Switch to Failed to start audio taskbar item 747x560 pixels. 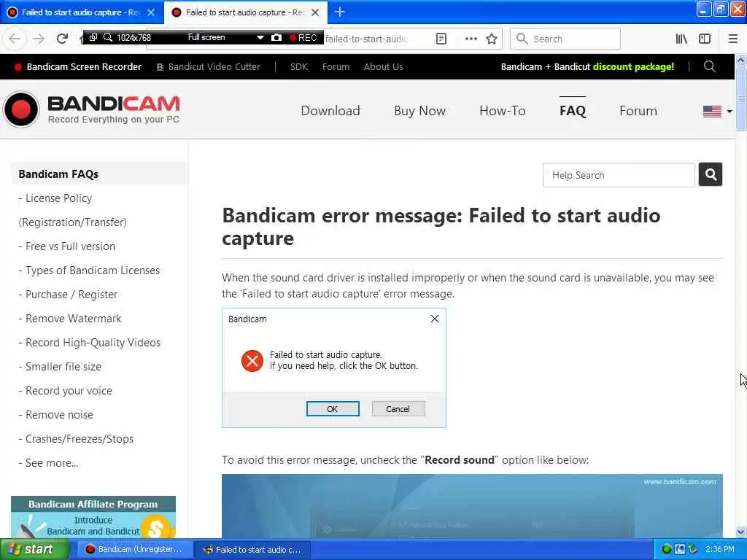(x=252, y=550)
